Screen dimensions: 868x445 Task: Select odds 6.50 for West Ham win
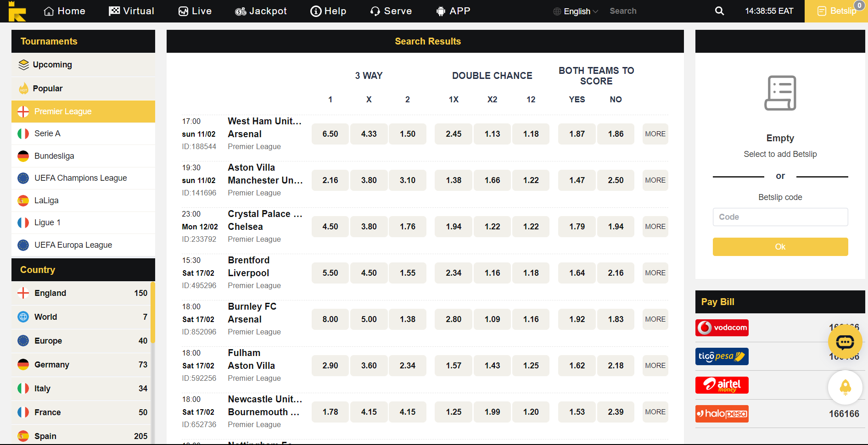tap(330, 134)
